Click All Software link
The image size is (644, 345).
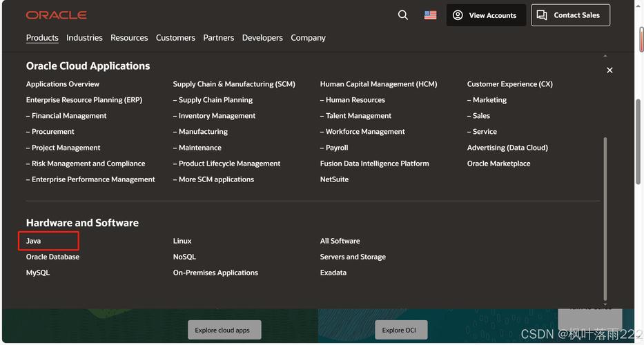click(x=340, y=241)
